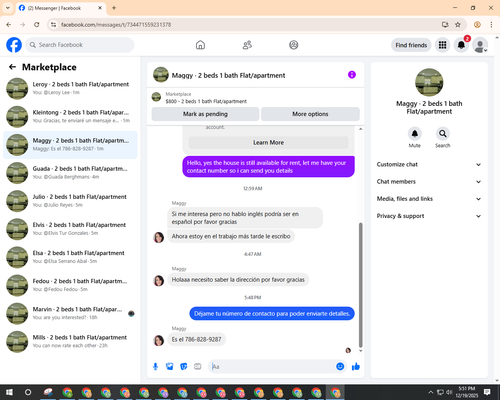The image size is (500, 400).
Task: Click the chat scrollbar thumb
Action: click(x=360, y=285)
